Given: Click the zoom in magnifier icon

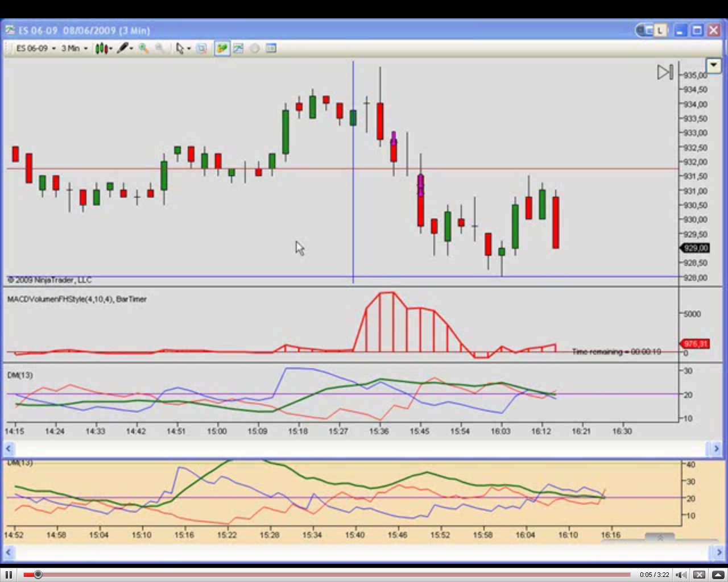Looking at the screenshot, I should coord(143,48).
